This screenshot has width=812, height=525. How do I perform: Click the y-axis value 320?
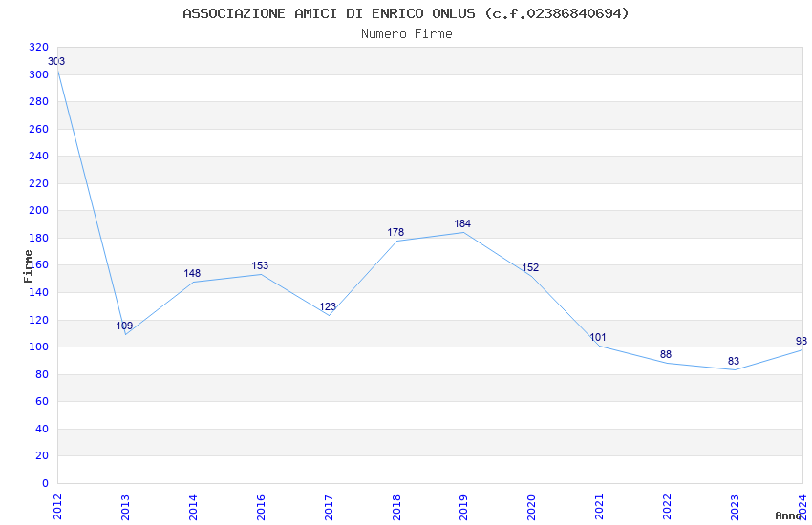coord(39,47)
